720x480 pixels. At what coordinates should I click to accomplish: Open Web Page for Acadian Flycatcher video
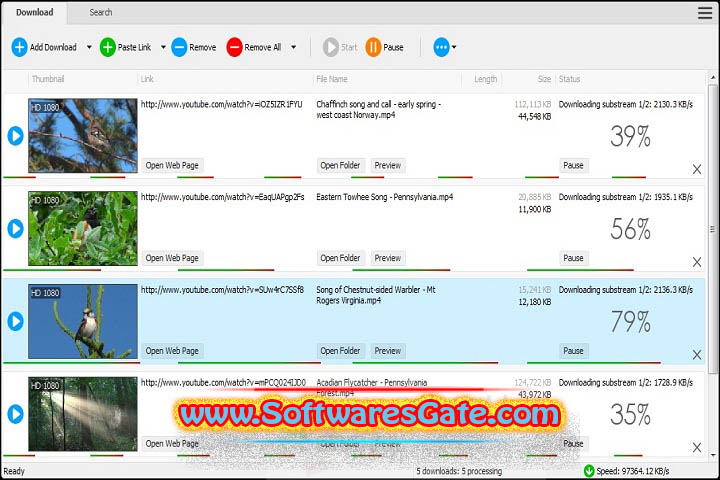point(172,444)
